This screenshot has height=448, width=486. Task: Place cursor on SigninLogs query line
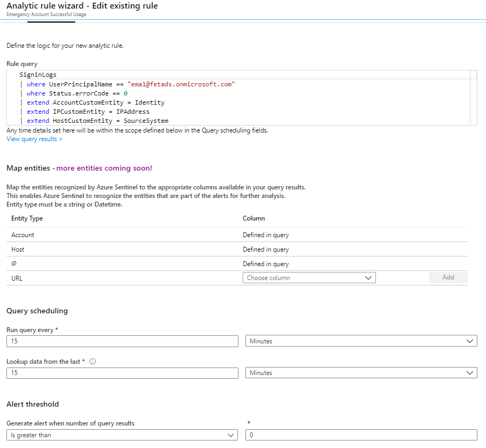38,75
